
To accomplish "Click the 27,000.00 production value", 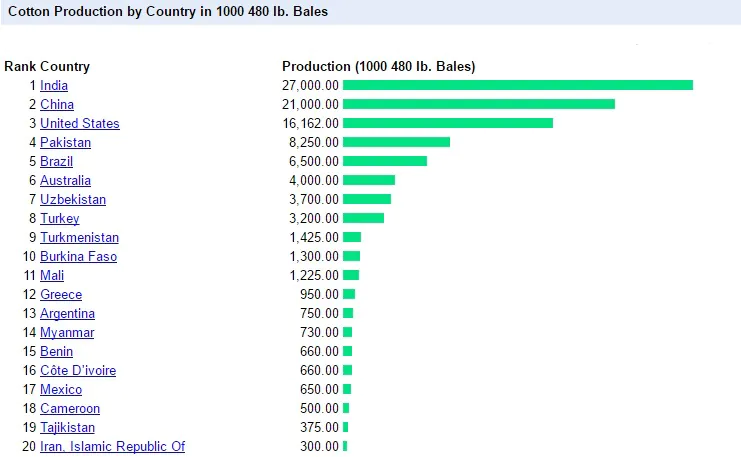I will click(310, 86).
